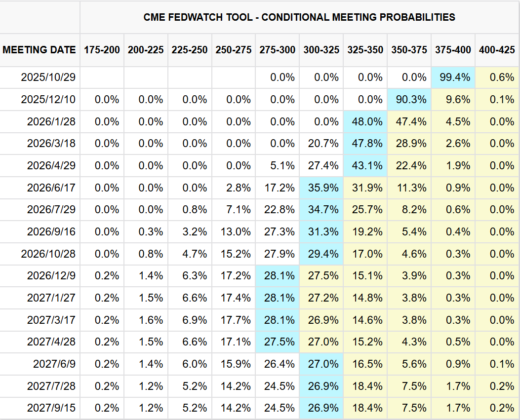Select the 90.3% cell for 2025/12/10
This screenshot has height=420, width=520.
[409, 100]
